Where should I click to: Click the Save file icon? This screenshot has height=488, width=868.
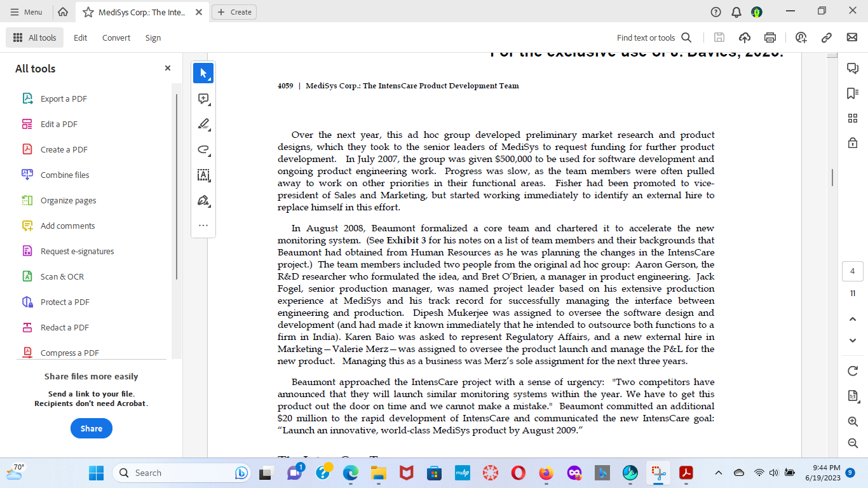pyautogui.click(x=719, y=37)
